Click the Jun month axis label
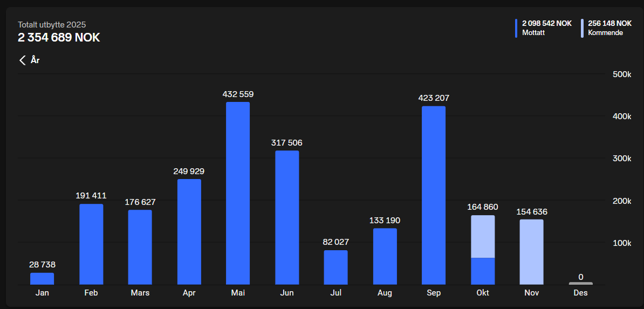The image size is (644, 309). pyautogui.click(x=287, y=293)
